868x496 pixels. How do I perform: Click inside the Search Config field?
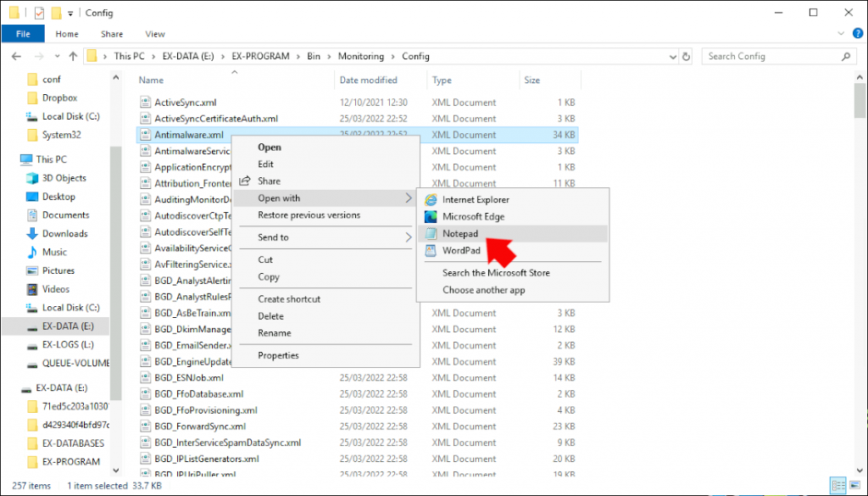tap(754, 56)
